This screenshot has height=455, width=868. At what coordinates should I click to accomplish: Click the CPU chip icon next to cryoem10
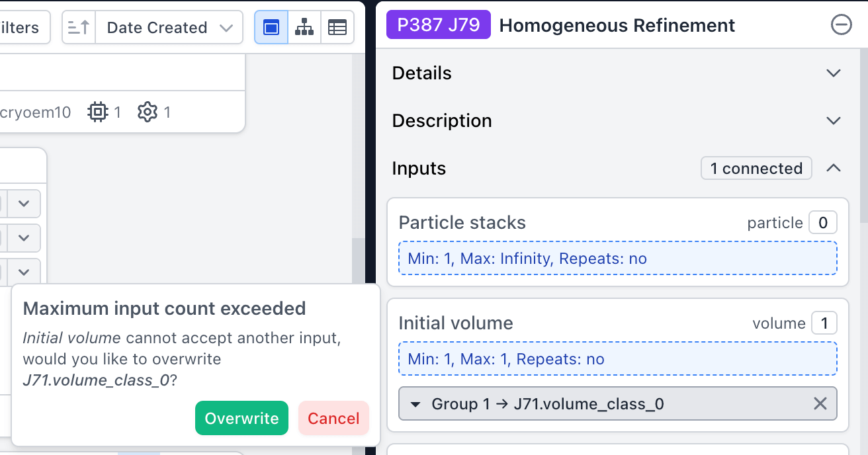[97, 112]
